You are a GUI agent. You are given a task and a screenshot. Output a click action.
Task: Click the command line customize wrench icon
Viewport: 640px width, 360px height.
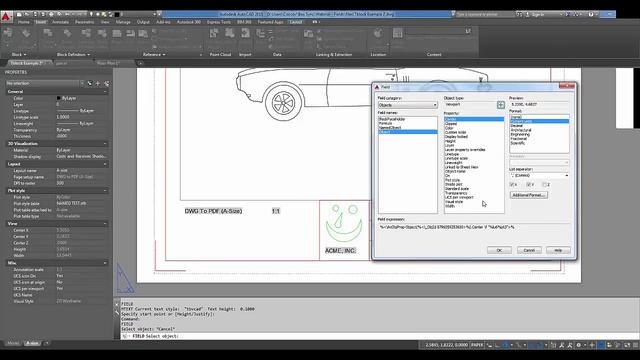tap(117, 313)
